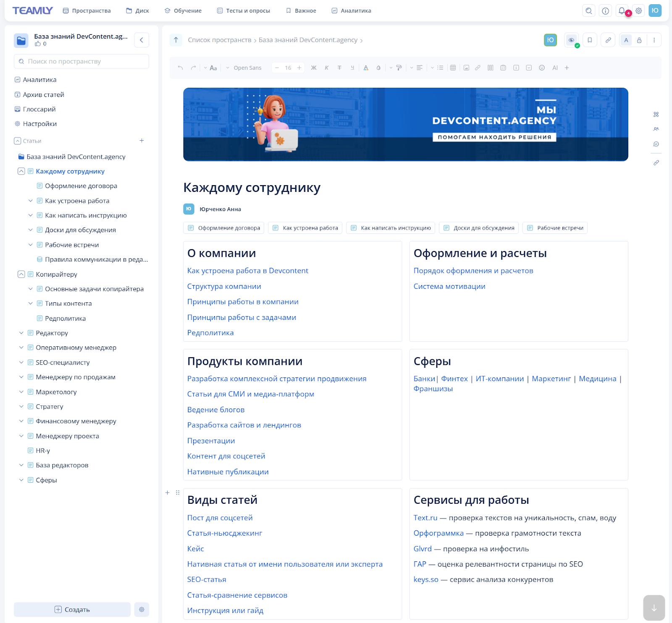Open Аналитика in the top navigation
The image size is (672, 623).
click(352, 10)
